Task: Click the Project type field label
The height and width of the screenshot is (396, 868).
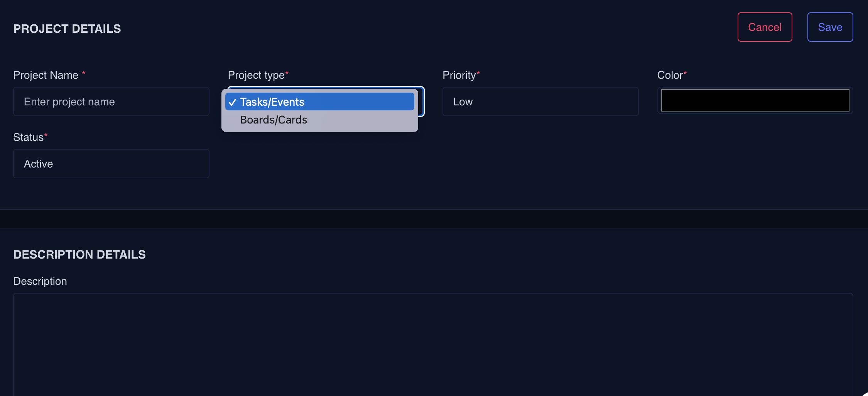Action: click(256, 75)
